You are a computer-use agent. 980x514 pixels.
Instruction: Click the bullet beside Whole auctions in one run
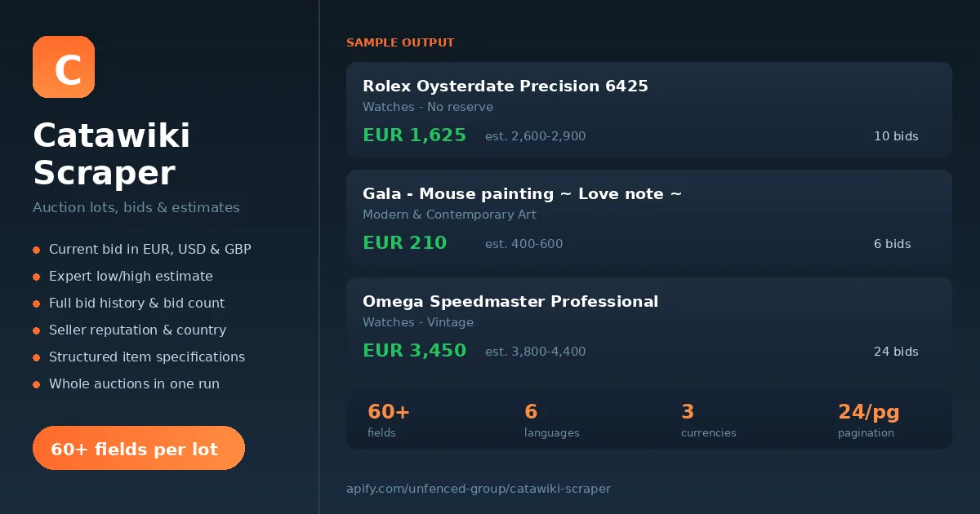[36, 384]
